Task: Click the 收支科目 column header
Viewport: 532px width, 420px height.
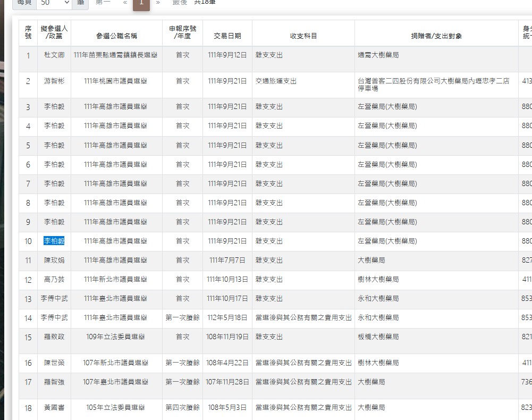Action: 303,36
